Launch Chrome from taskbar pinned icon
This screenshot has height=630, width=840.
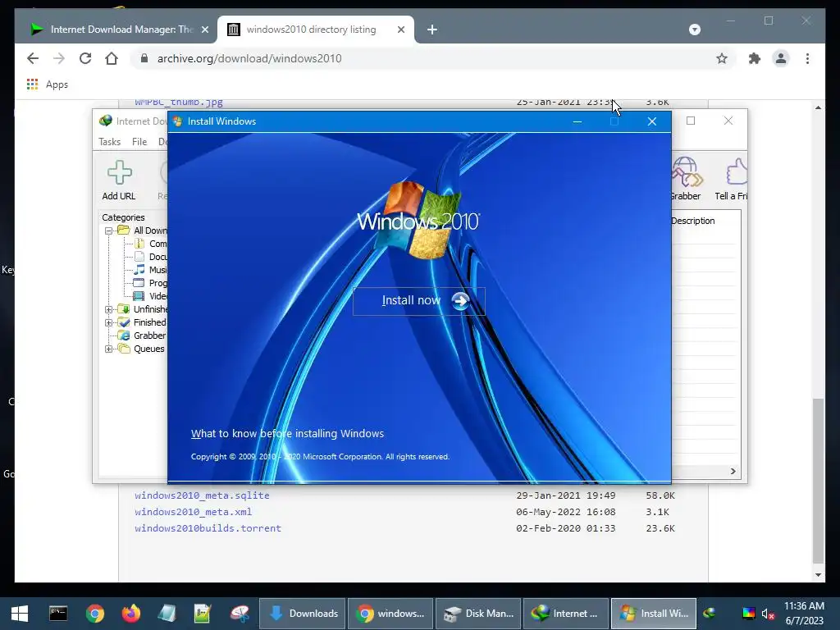[95, 614]
